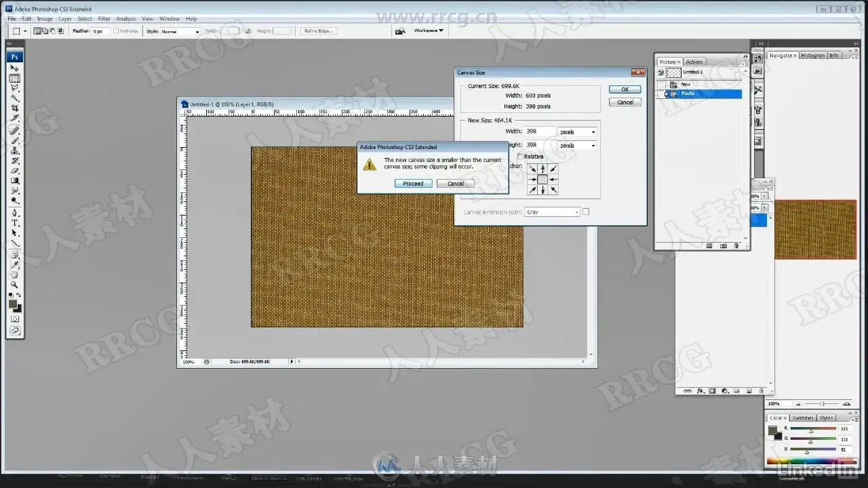Image resolution: width=868 pixels, height=488 pixels.
Task: Select the Magic Wand tool
Action: (x=15, y=98)
